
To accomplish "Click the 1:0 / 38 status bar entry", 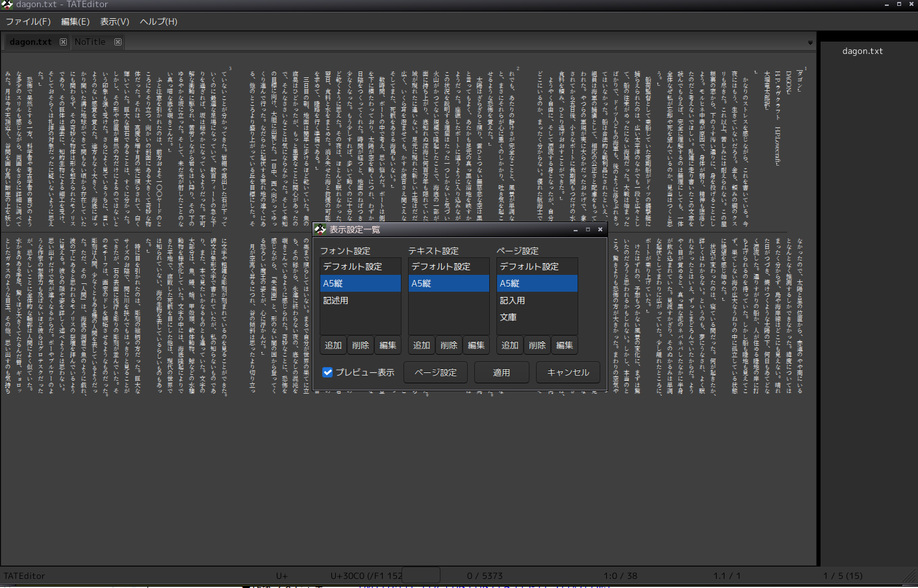I will pos(620,576).
